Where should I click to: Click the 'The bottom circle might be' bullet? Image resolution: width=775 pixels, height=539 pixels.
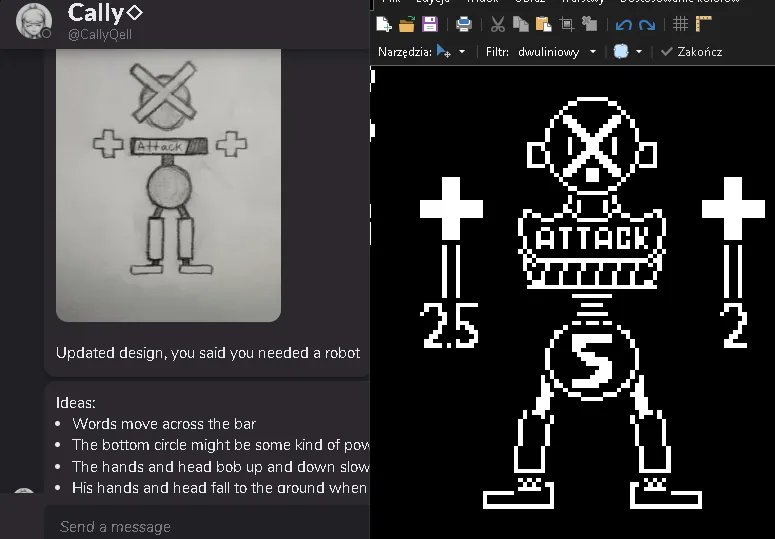[220, 445]
